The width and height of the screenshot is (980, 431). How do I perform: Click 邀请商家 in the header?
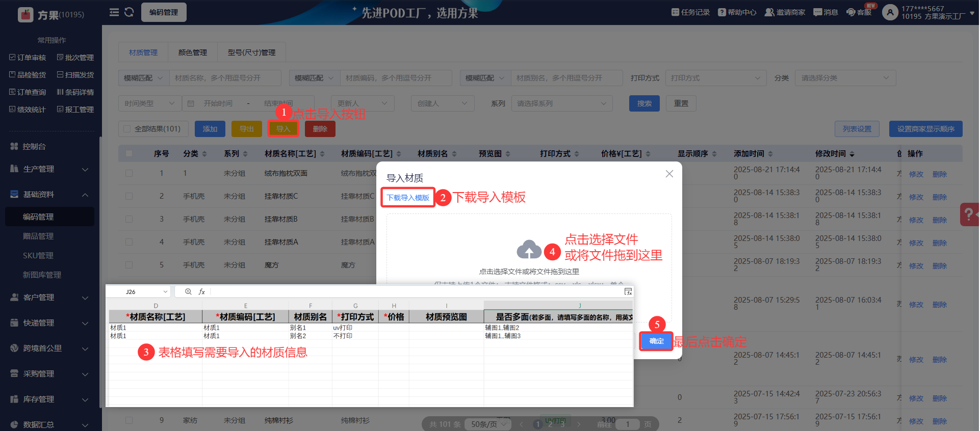point(785,12)
